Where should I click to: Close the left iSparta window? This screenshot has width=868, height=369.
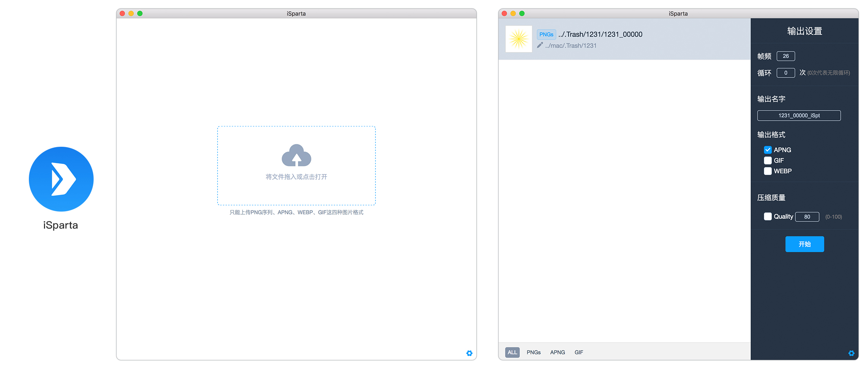click(122, 13)
